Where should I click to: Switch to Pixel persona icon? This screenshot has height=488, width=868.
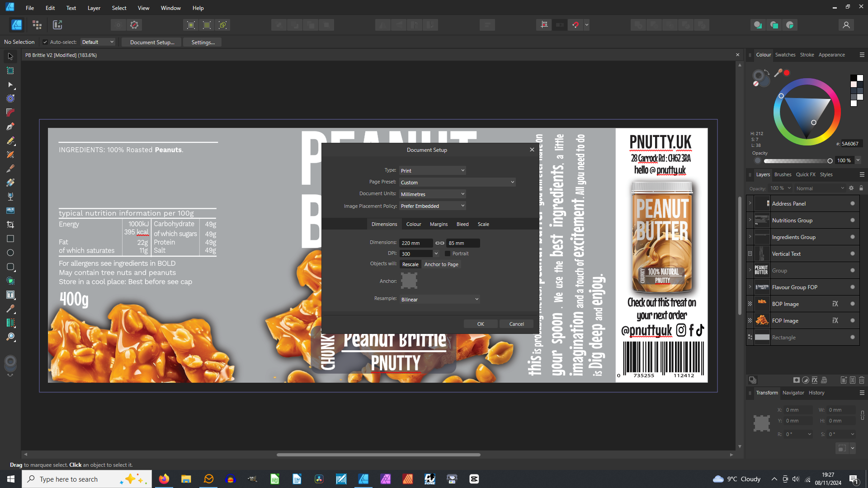tap(37, 25)
